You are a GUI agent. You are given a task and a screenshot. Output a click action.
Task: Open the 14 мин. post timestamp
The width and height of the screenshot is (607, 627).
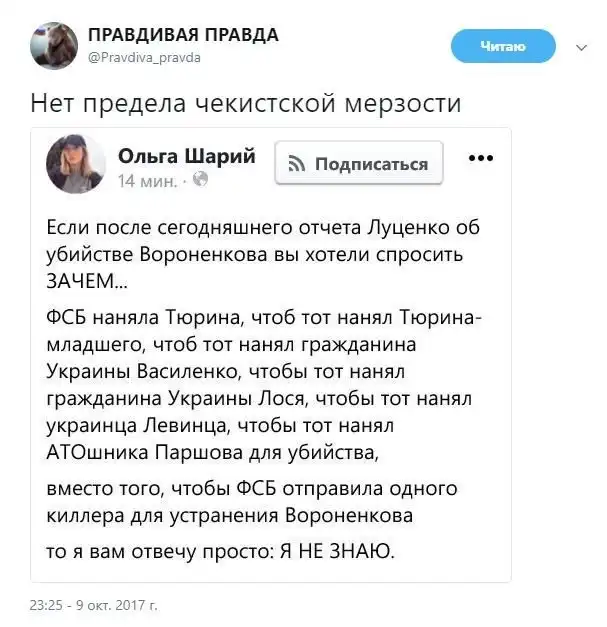click(x=147, y=180)
